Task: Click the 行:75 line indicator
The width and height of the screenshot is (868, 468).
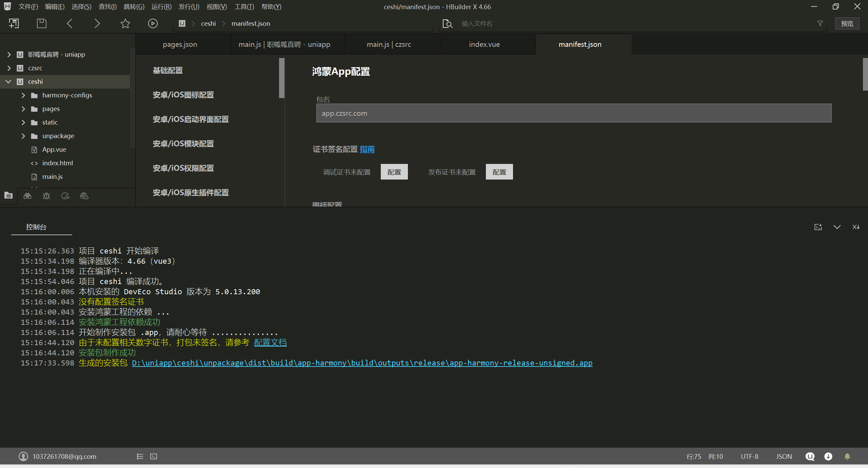Action: coord(694,456)
